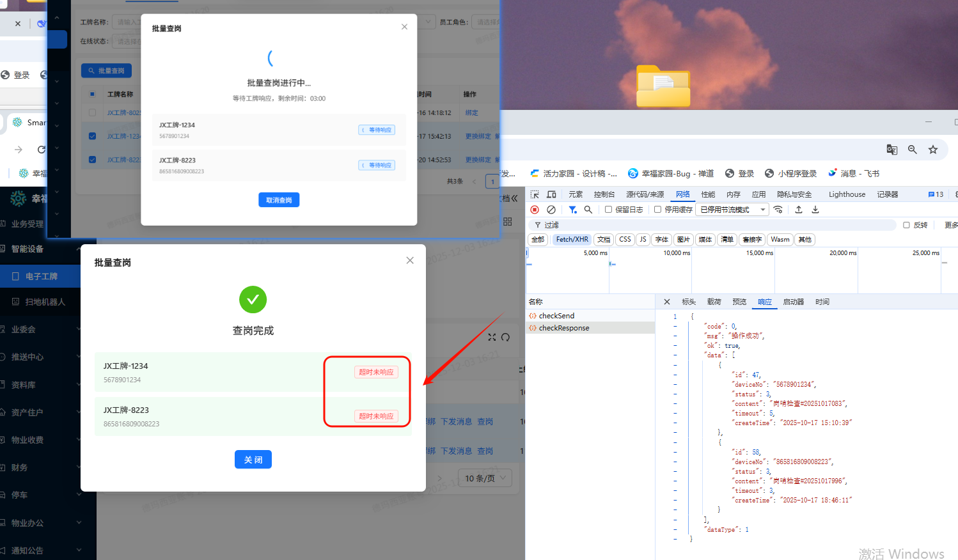Select the checkResponse request row
This screenshot has width=958, height=560.
pyautogui.click(x=563, y=328)
